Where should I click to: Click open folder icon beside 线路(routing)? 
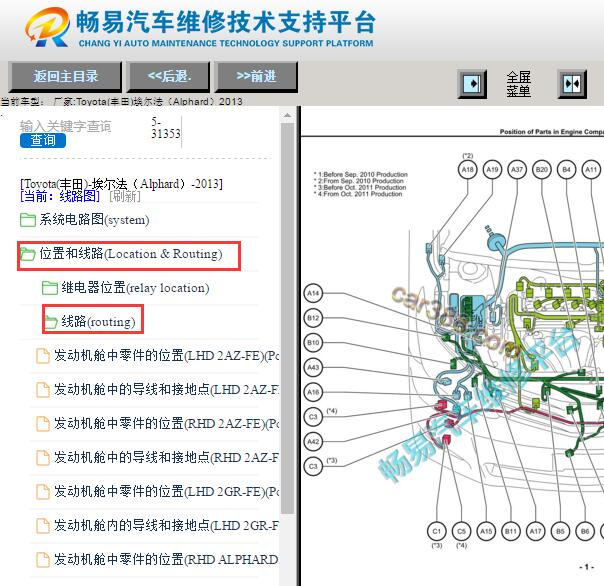[x=51, y=322]
